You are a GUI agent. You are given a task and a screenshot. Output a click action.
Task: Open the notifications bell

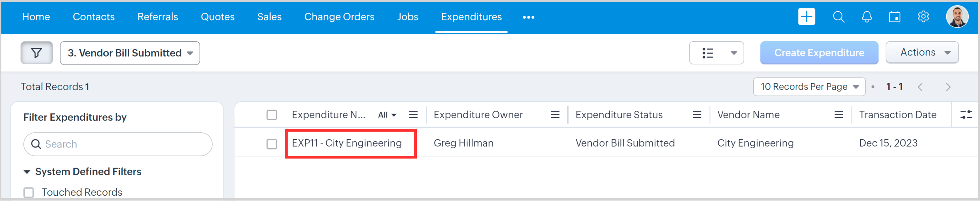point(867,17)
